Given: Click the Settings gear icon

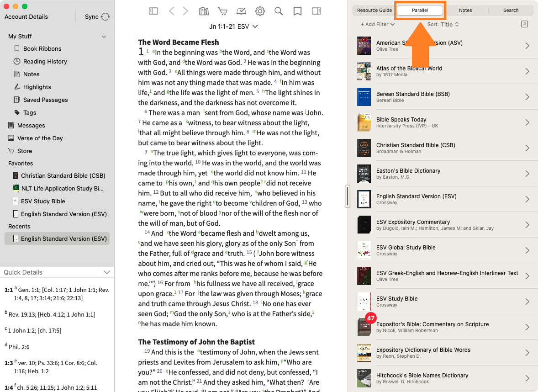Looking at the screenshot, I should tap(260, 11).
